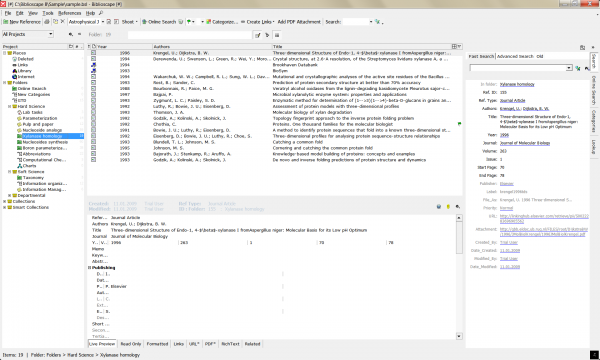Collapse the Places tree node
Viewport: 600px width, 360px height.
pos(5,53)
